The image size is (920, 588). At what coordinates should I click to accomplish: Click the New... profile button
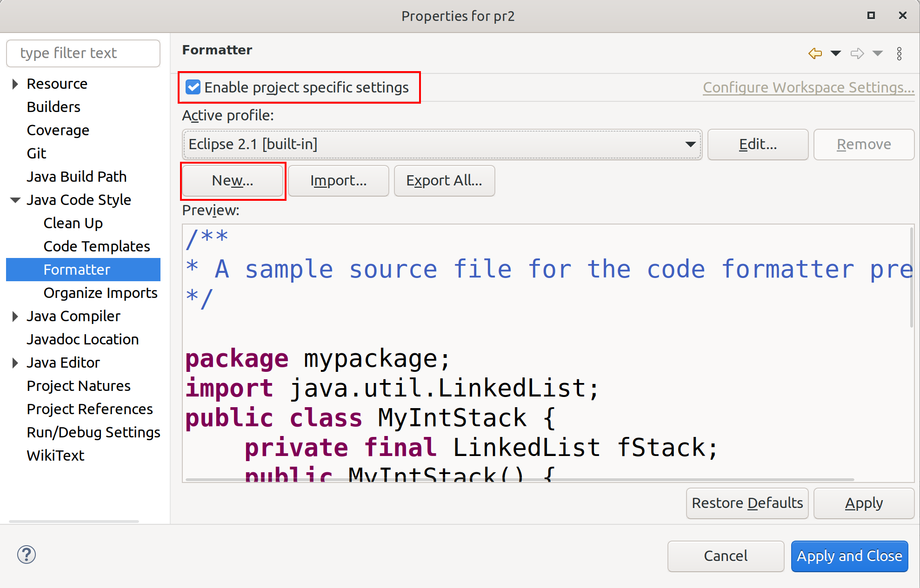tap(233, 181)
